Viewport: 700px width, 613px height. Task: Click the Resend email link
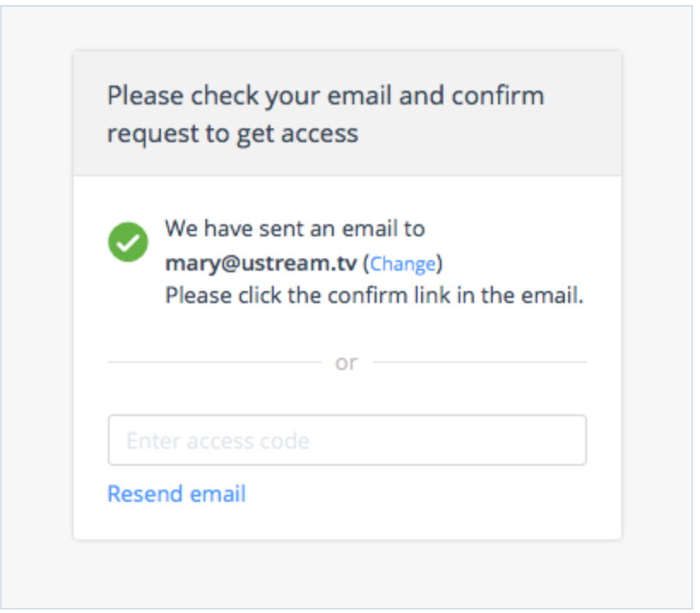[177, 496]
